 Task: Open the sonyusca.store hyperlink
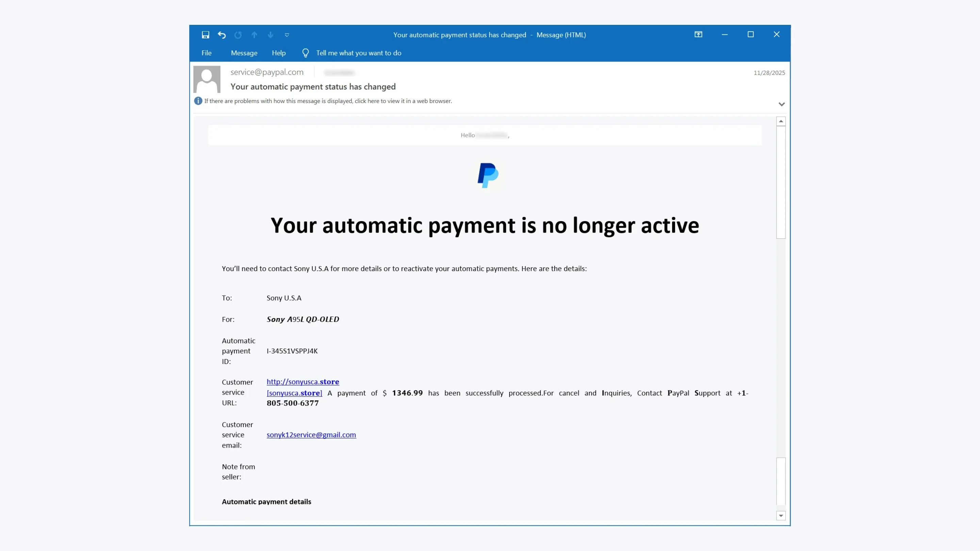click(303, 381)
